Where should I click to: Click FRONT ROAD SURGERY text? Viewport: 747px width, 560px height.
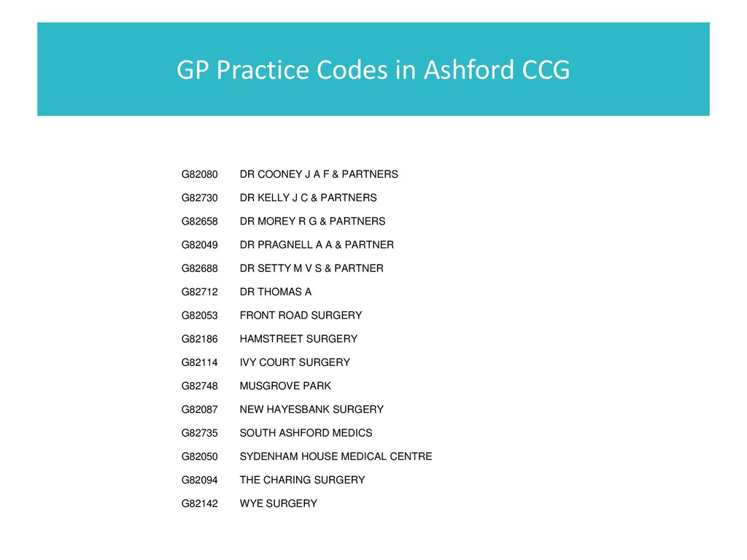click(x=301, y=315)
